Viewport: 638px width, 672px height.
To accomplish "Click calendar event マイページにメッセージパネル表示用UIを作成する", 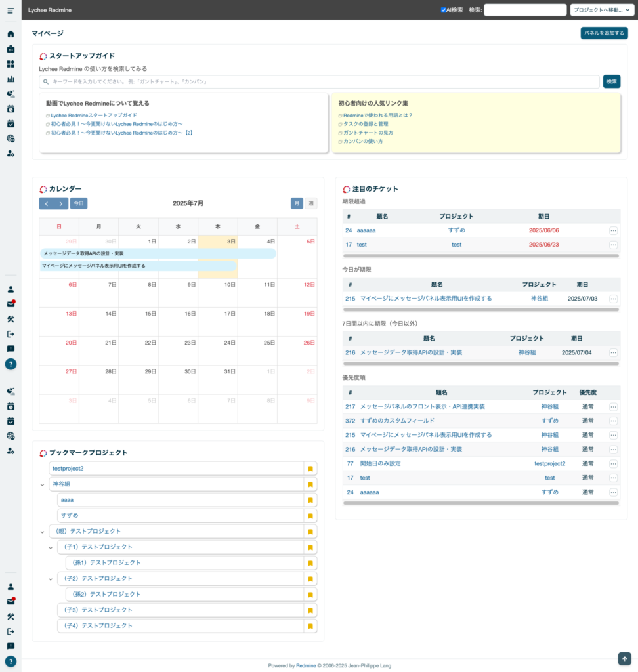I will point(138,266).
